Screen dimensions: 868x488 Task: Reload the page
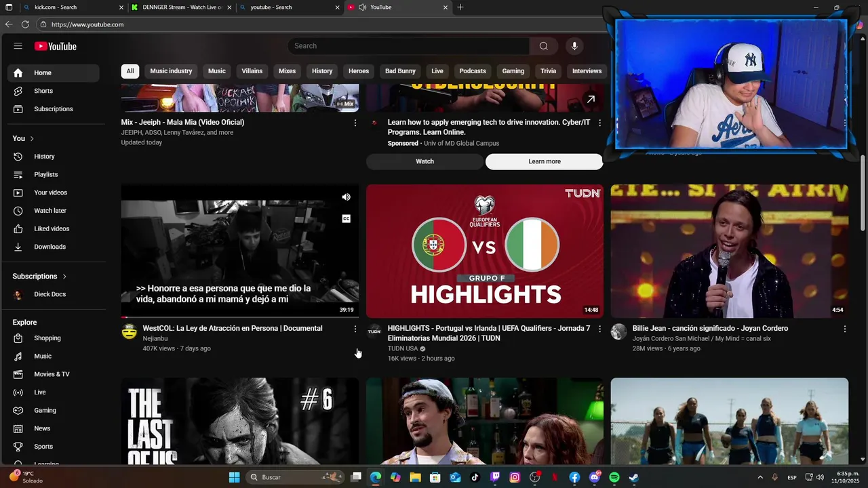(25, 24)
